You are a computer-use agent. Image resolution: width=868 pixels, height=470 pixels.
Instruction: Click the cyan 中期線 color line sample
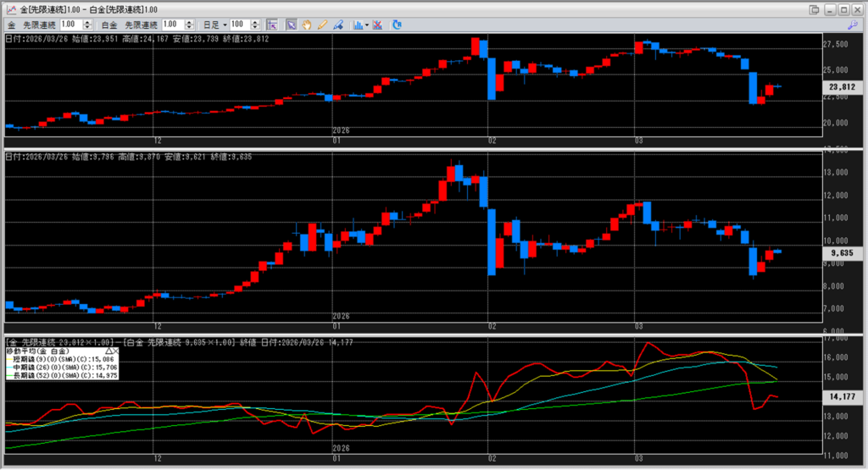pyautogui.click(x=9, y=368)
